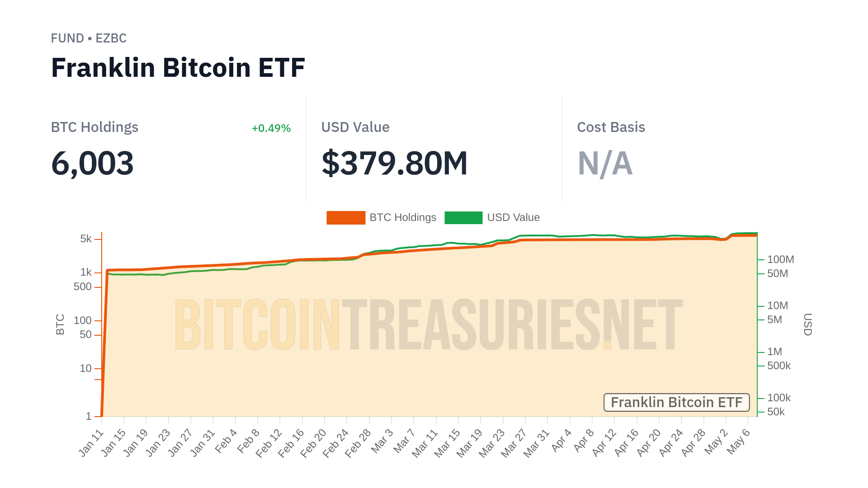The width and height of the screenshot is (868, 488).
Task: Click the Franklin Bitcoin ETF page title
Action: (x=178, y=68)
